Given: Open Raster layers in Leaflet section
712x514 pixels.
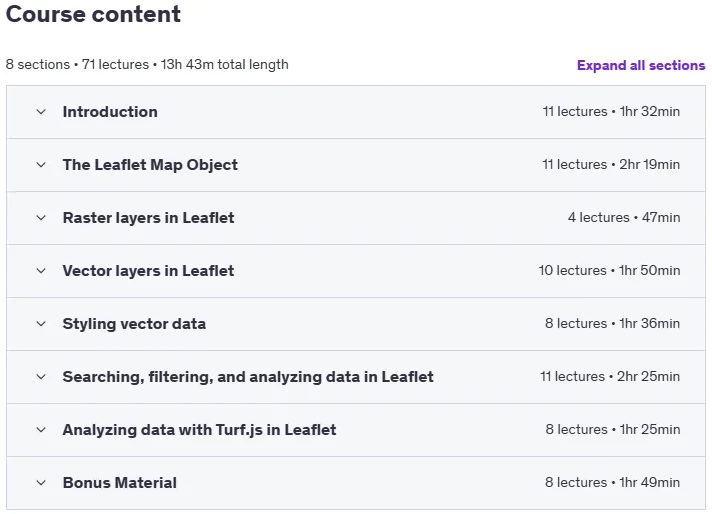Looking at the screenshot, I should (x=148, y=218).
